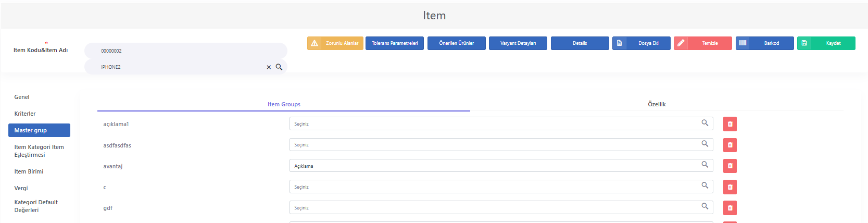The image size is (868, 223).
Task: Open the Barkod button
Action: point(764,43)
